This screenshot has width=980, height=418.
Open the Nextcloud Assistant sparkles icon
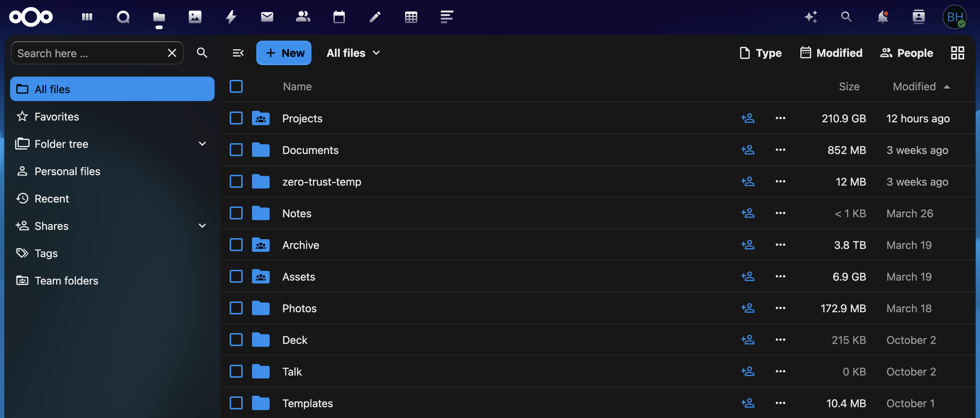[812, 17]
